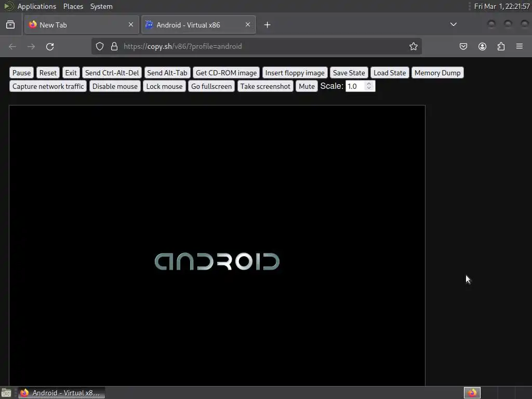Switch to the New Tab tab
Screen dimensions: 532x399
[82, 25]
